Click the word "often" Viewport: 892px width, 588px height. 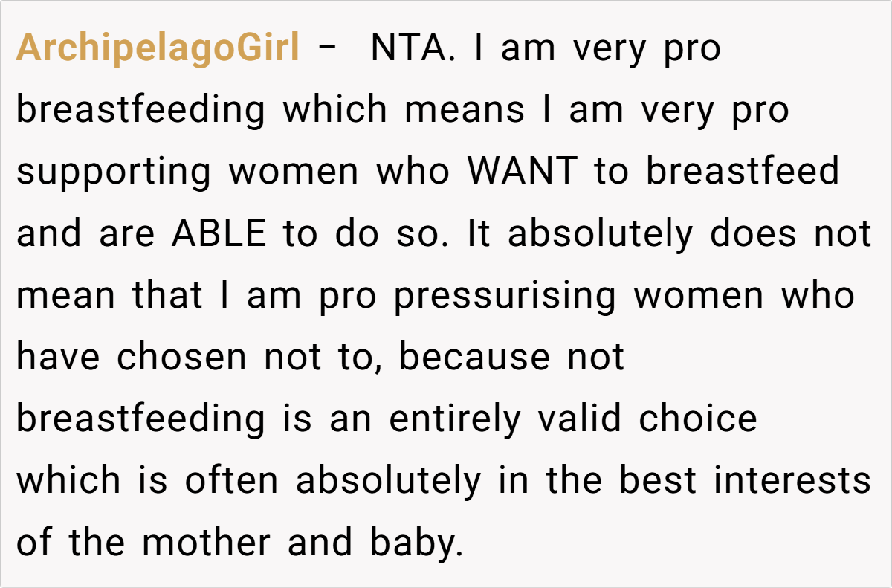231,480
